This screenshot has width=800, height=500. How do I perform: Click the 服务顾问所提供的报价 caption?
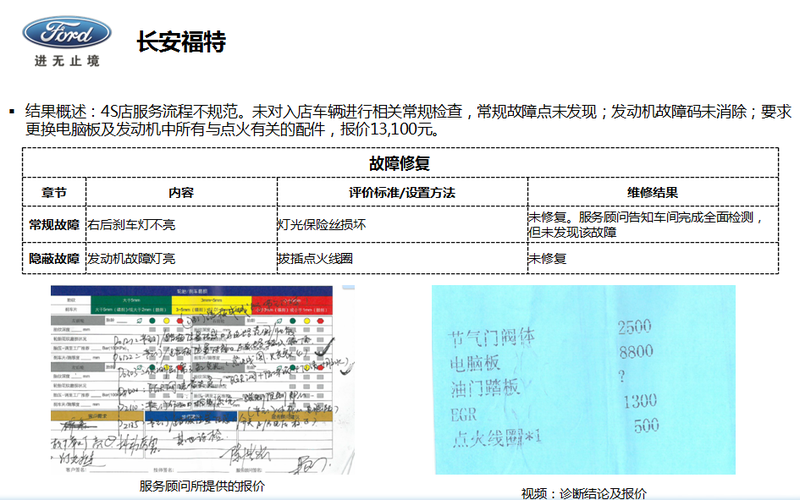click(202, 486)
